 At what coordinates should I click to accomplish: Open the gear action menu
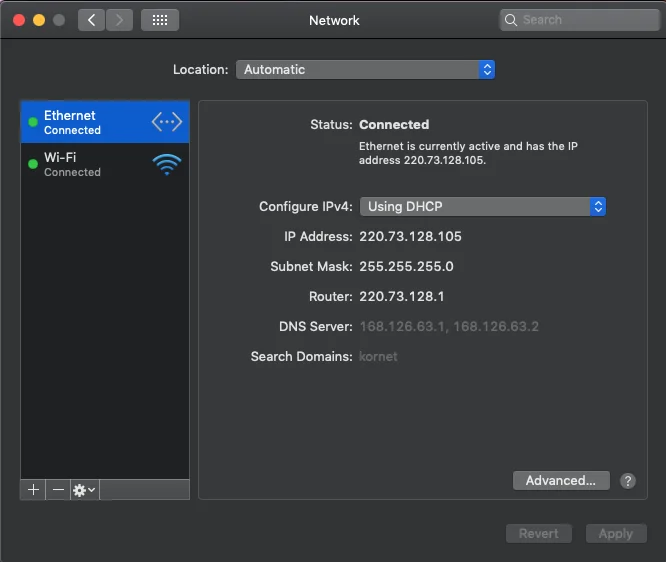click(x=84, y=490)
